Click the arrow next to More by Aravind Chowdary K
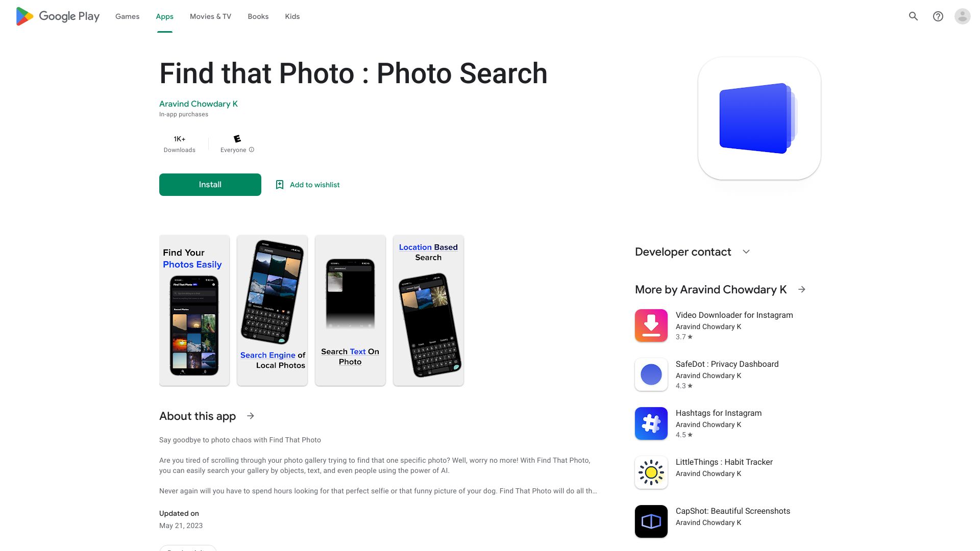The width and height of the screenshot is (980, 551). [x=802, y=289]
